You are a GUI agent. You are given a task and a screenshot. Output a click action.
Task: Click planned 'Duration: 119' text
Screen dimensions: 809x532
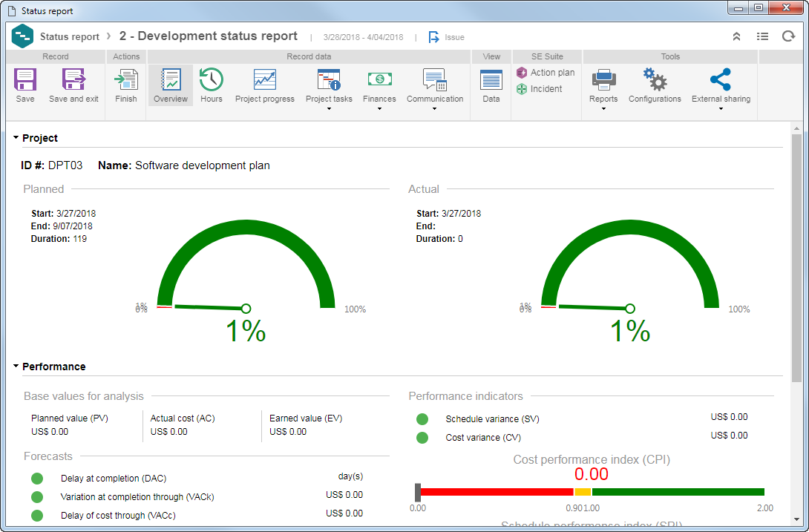click(59, 239)
